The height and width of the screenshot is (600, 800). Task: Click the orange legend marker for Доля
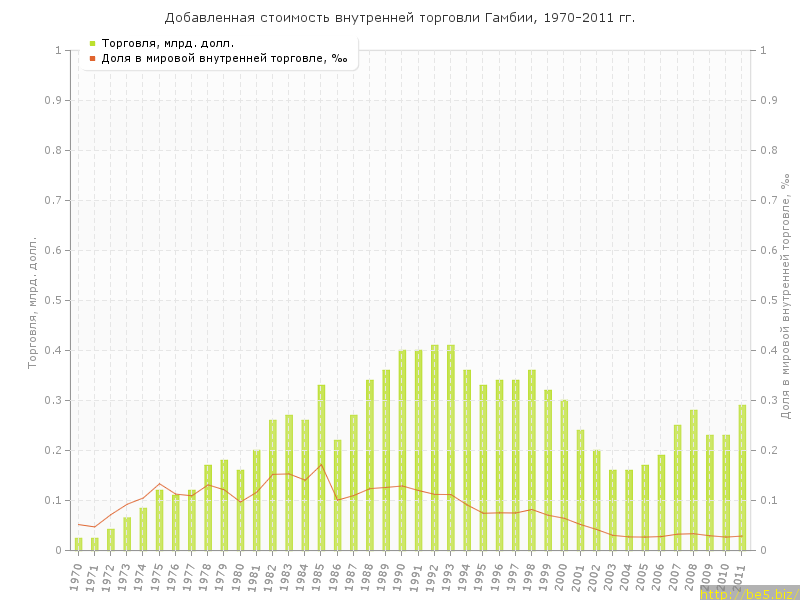(92, 58)
